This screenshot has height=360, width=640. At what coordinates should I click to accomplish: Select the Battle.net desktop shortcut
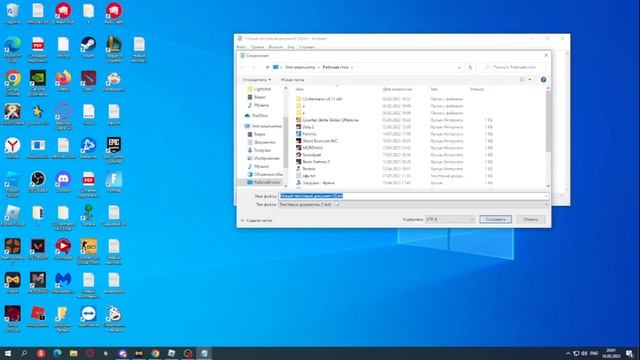coord(88,148)
